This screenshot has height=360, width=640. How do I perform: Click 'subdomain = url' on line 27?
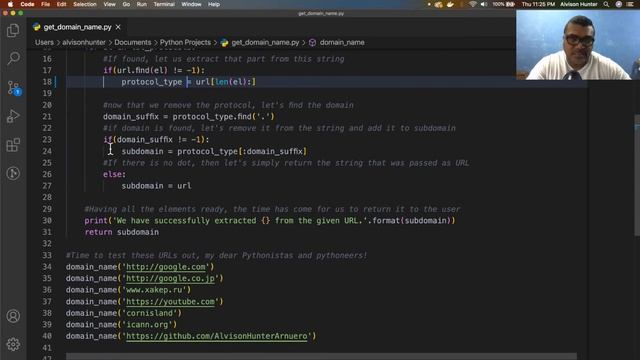156,186
